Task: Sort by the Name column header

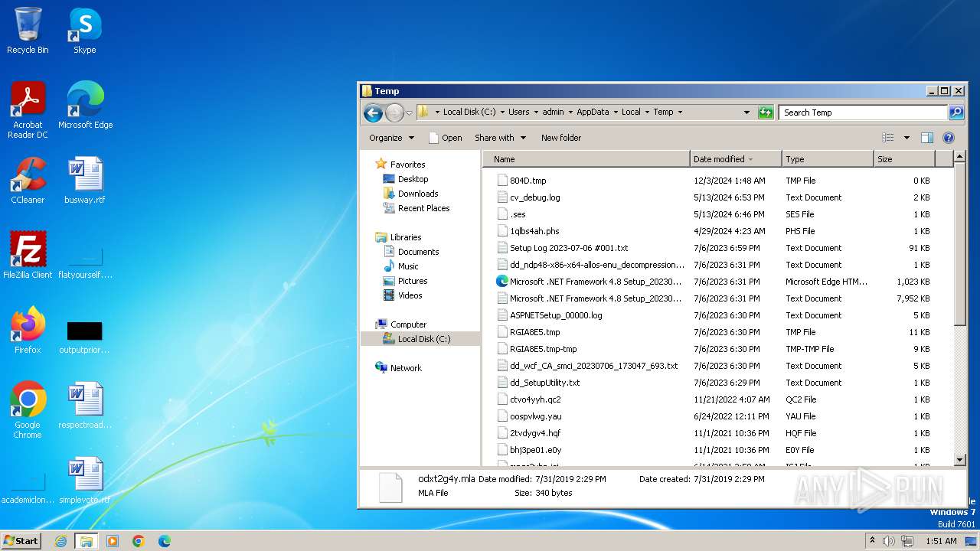Action: 588,159
